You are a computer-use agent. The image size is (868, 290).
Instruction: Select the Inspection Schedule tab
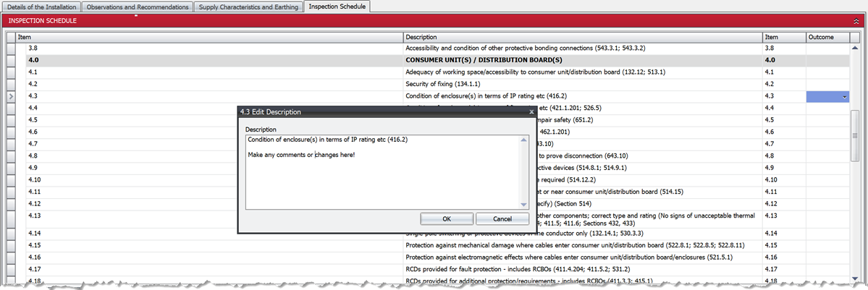337,7
